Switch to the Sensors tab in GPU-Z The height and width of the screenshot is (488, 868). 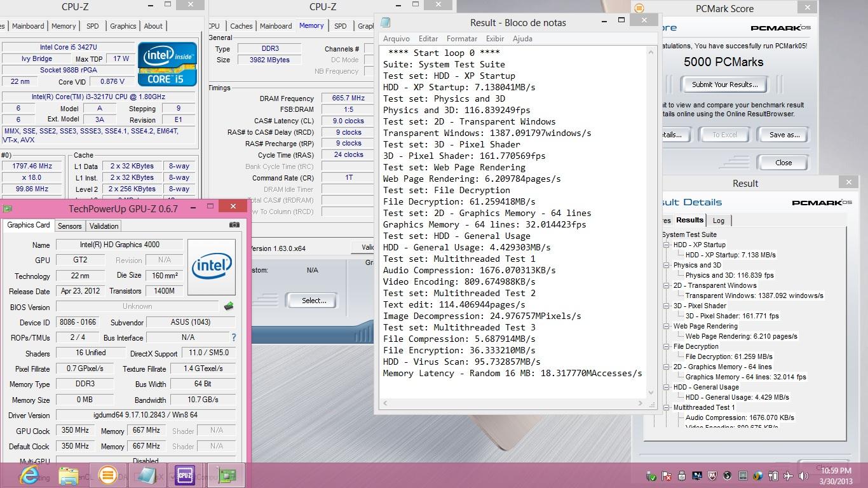(69, 226)
